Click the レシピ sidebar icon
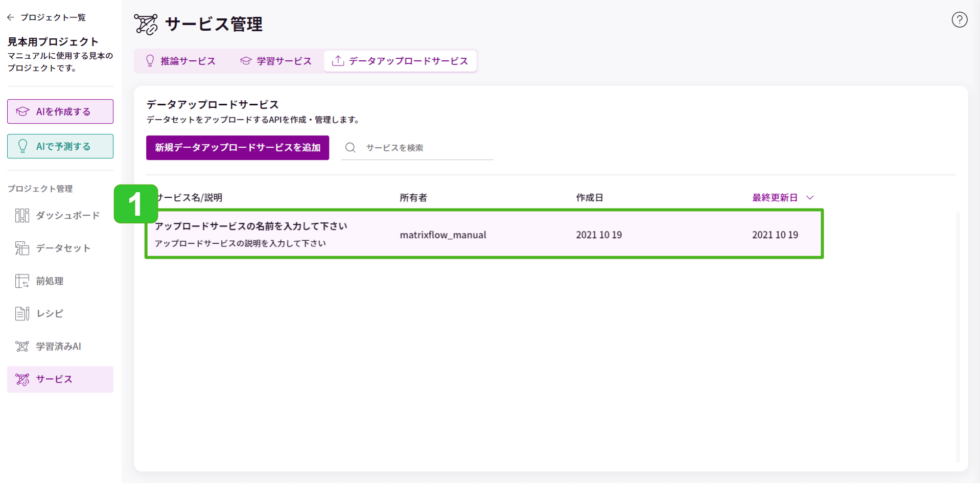Viewport: 980px width, 484px height. [22, 314]
